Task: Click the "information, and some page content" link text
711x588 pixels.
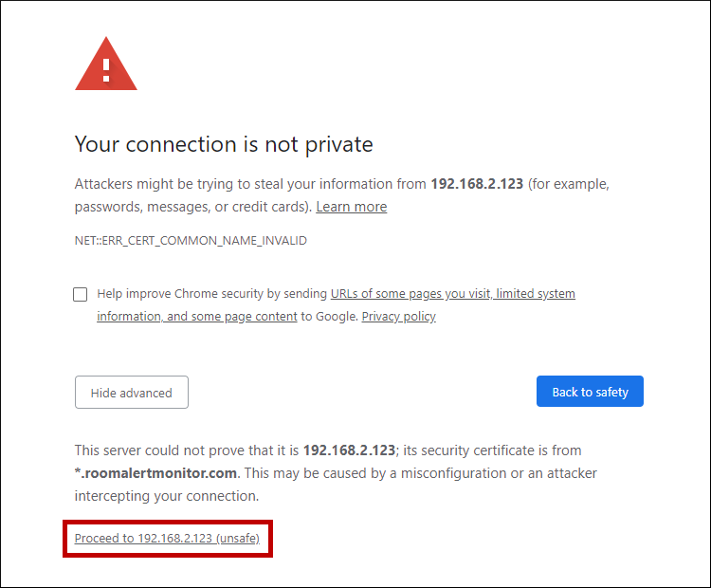Action: tap(197, 317)
